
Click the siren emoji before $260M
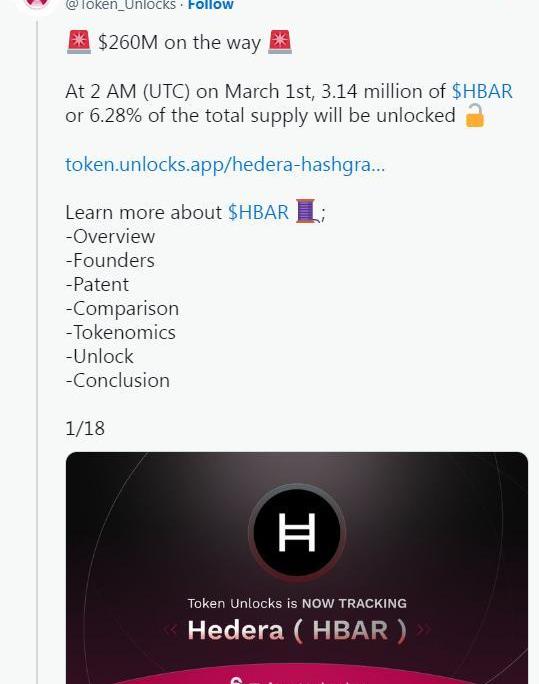pyautogui.click(x=79, y=42)
